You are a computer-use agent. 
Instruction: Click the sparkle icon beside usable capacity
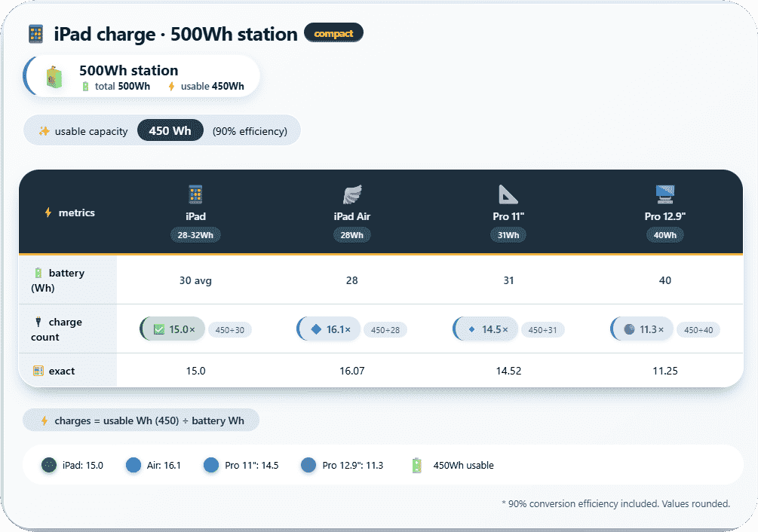tap(44, 131)
